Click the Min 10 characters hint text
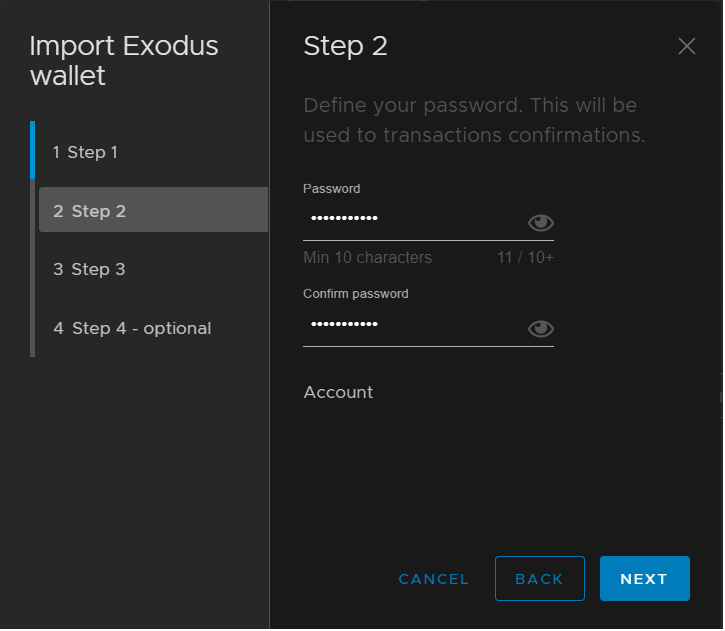 [x=368, y=258]
